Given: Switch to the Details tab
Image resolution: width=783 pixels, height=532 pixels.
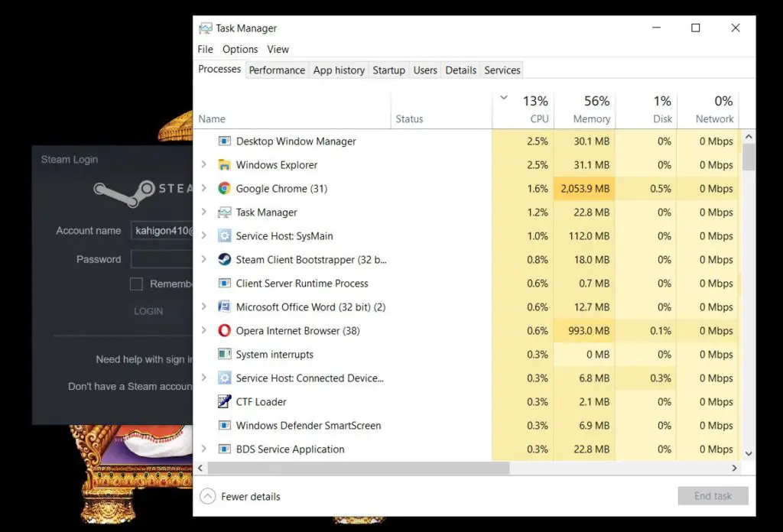Looking at the screenshot, I should 461,70.
